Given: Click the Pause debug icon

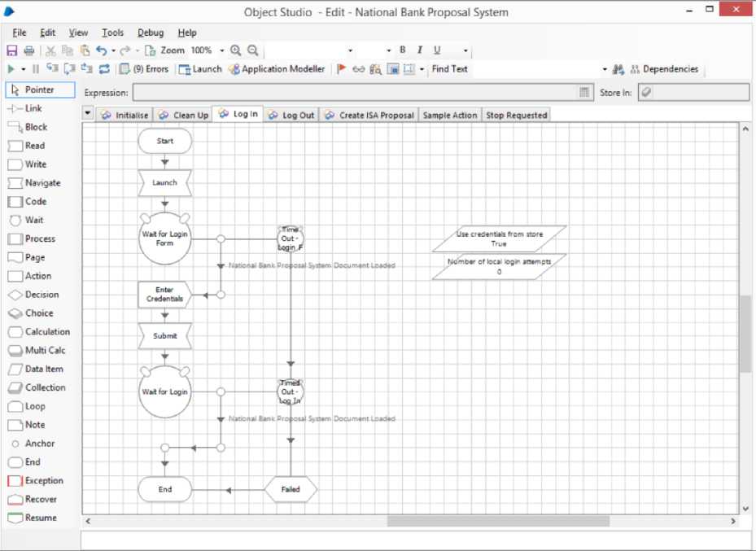Looking at the screenshot, I should tap(35, 69).
